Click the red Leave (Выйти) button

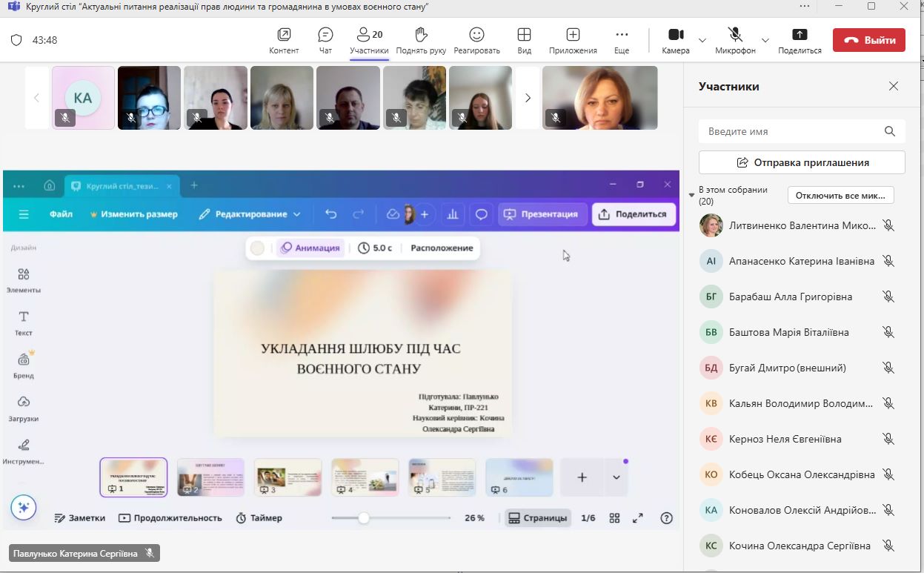868,40
